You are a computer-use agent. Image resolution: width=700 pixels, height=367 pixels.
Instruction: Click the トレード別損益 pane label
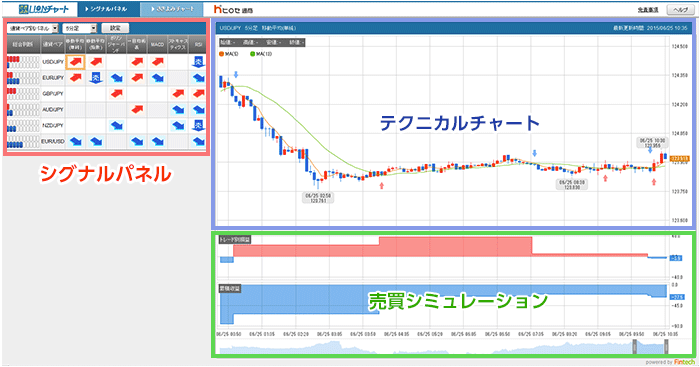click(x=235, y=240)
